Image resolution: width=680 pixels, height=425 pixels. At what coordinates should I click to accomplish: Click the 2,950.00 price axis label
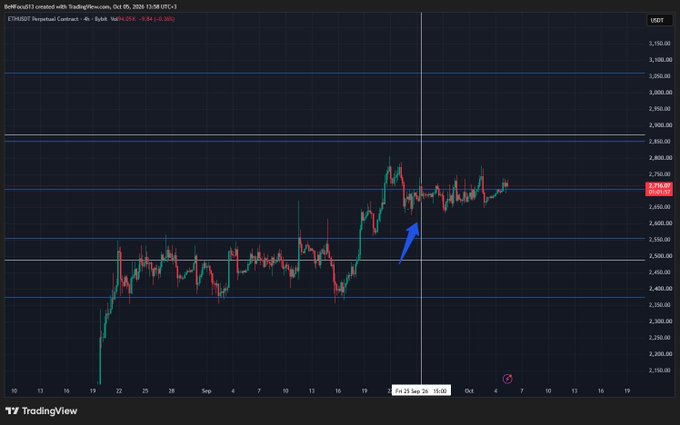pos(659,109)
